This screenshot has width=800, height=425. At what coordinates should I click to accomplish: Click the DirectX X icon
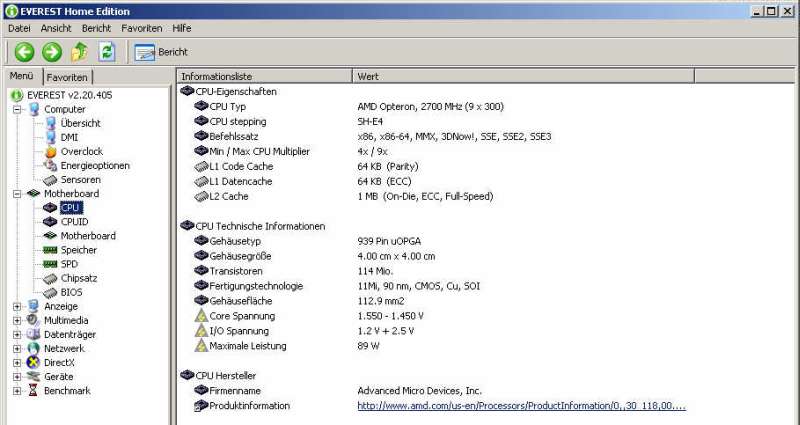click(33, 363)
